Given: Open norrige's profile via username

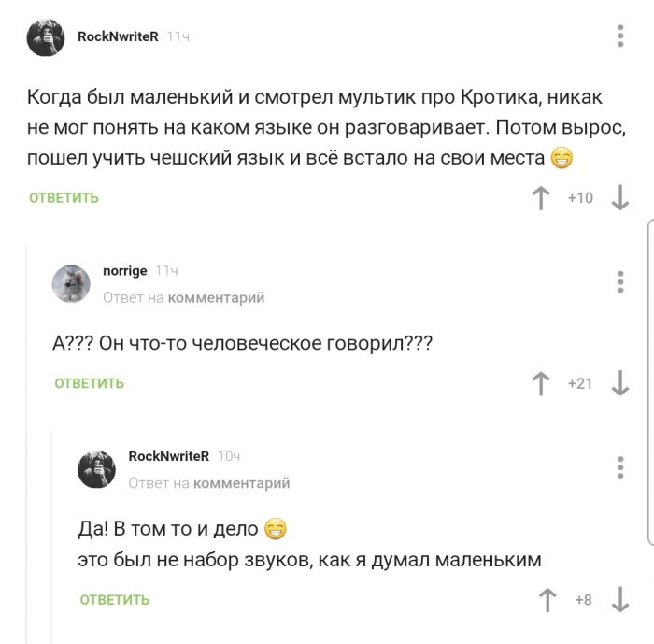Looking at the screenshot, I should (124, 270).
